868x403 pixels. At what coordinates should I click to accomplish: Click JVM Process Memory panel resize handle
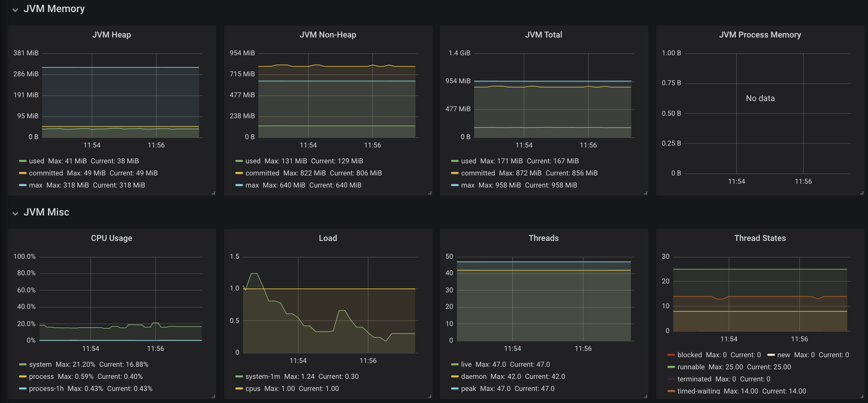pos(862,193)
